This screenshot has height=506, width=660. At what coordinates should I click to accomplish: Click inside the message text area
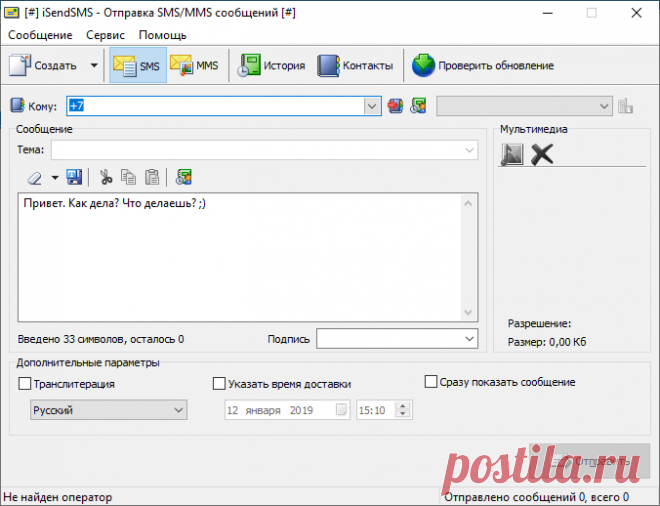[240, 258]
